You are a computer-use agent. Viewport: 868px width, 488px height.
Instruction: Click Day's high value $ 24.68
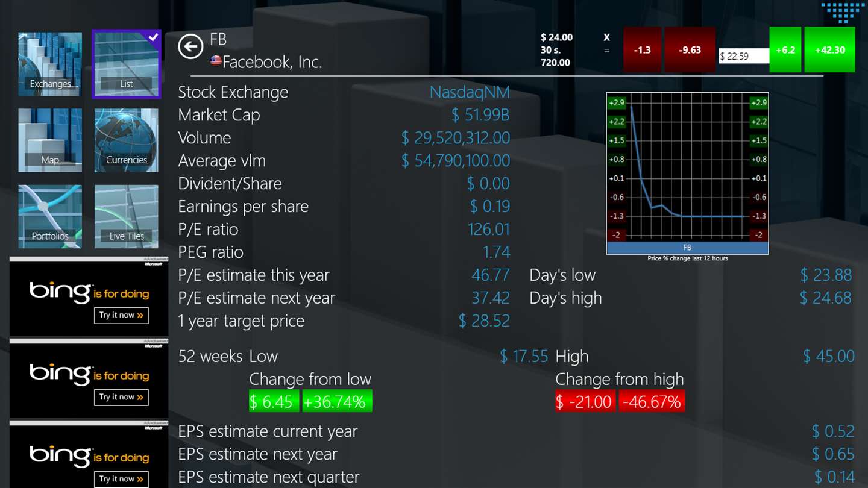click(826, 298)
